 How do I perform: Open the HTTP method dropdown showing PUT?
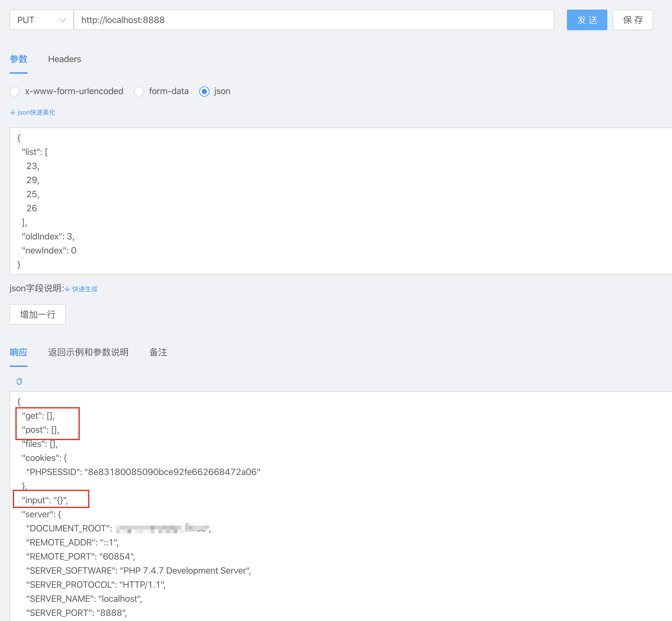pyautogui.click(x=40, y=20)
